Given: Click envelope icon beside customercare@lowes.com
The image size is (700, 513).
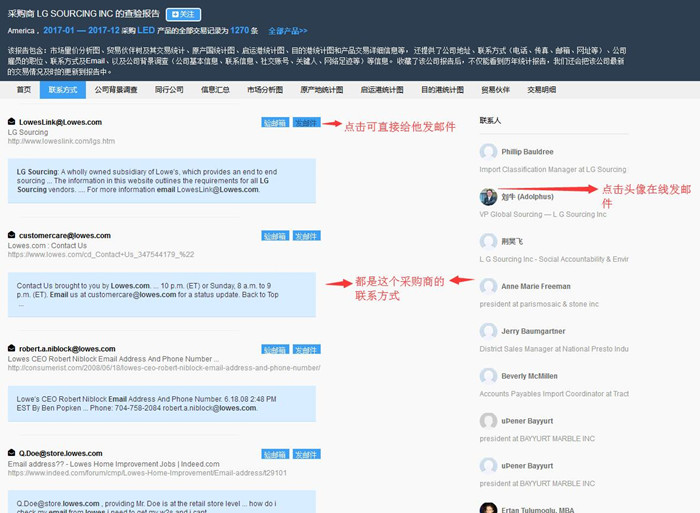Looking at the screenshot, I should pos(12,235).
